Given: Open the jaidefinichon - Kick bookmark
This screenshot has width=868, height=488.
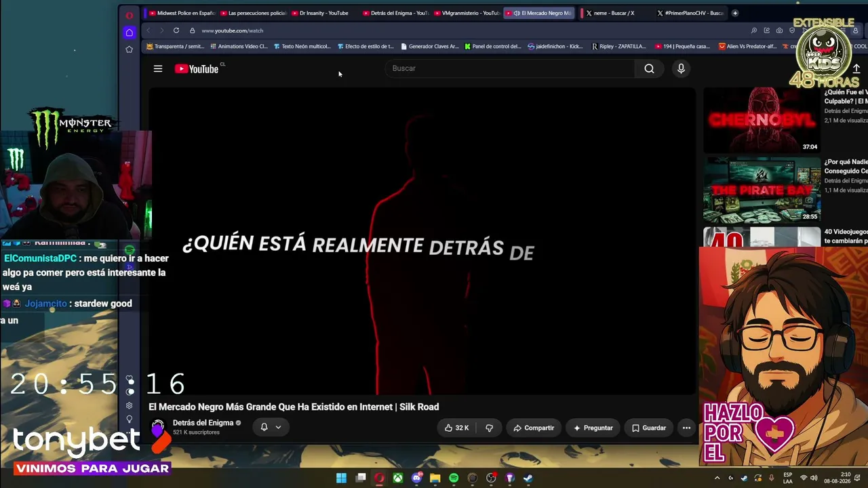Looking at the screenshot, I should click(x=555, y=47).
